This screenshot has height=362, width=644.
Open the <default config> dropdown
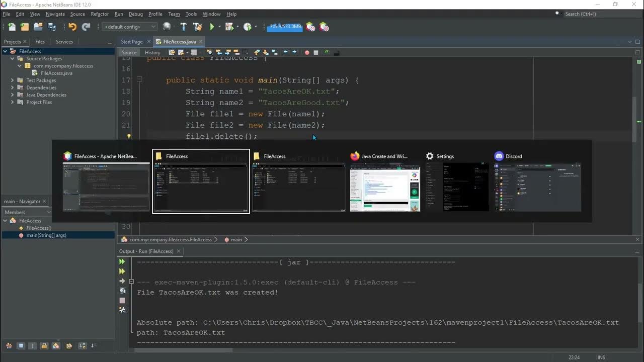pos(130,27)
